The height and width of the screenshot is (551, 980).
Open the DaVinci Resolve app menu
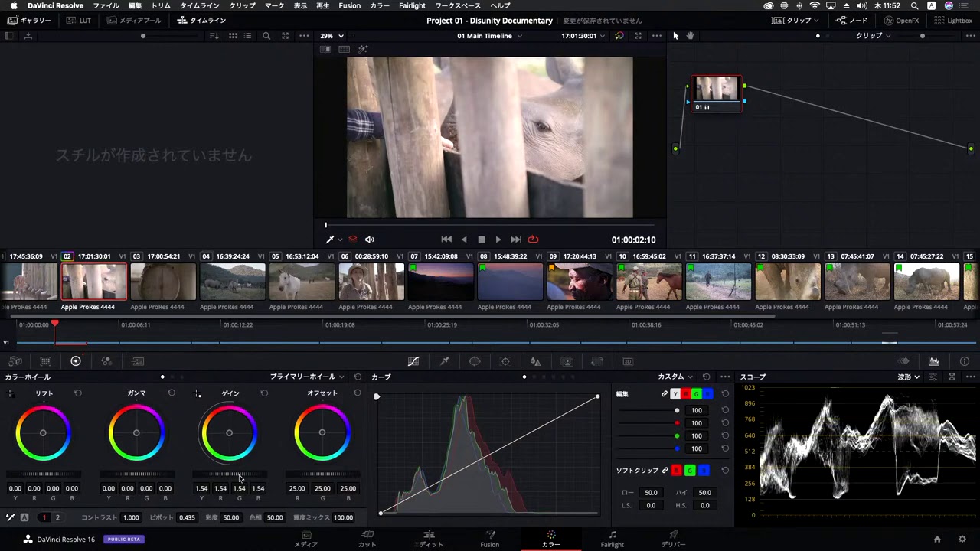click(x=55, y=5)
